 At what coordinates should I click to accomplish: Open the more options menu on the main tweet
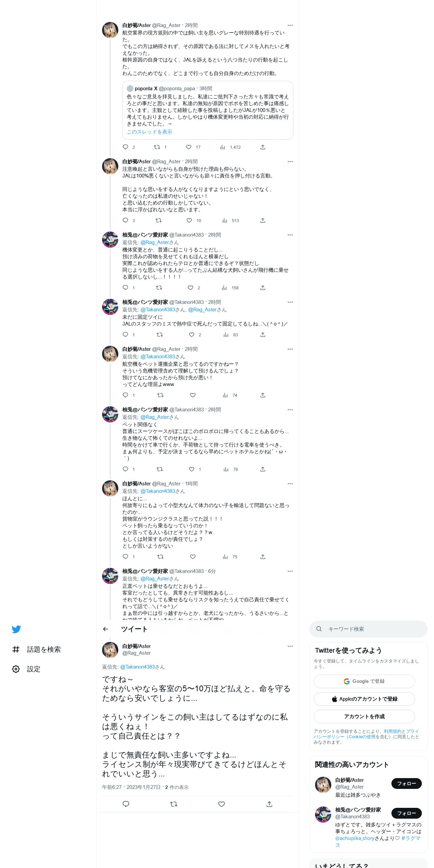(x=290, y=646)
